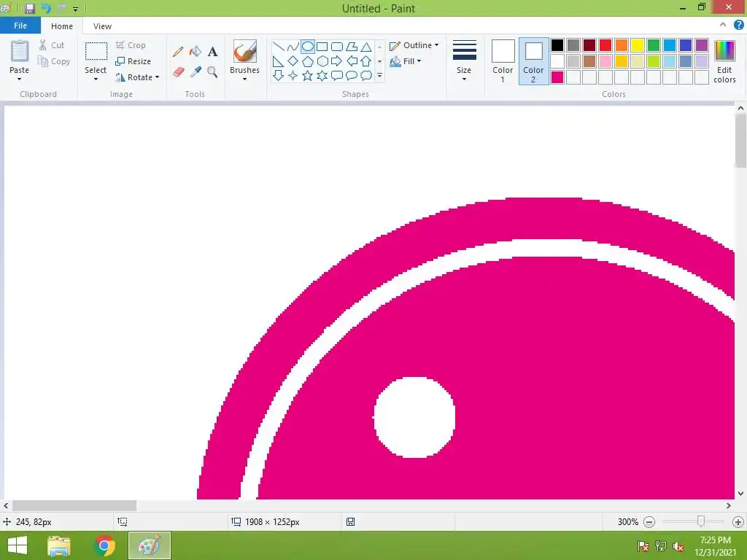747x560 pixels.
Task: Choose the Curve shape
Action: [x=293, y=47]
